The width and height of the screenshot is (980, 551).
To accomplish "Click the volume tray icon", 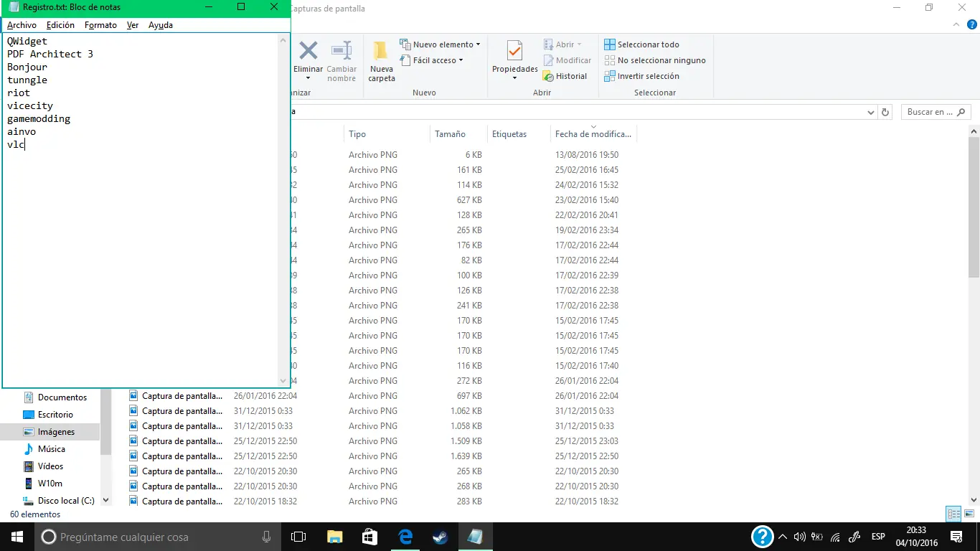I will click(800, 537).
